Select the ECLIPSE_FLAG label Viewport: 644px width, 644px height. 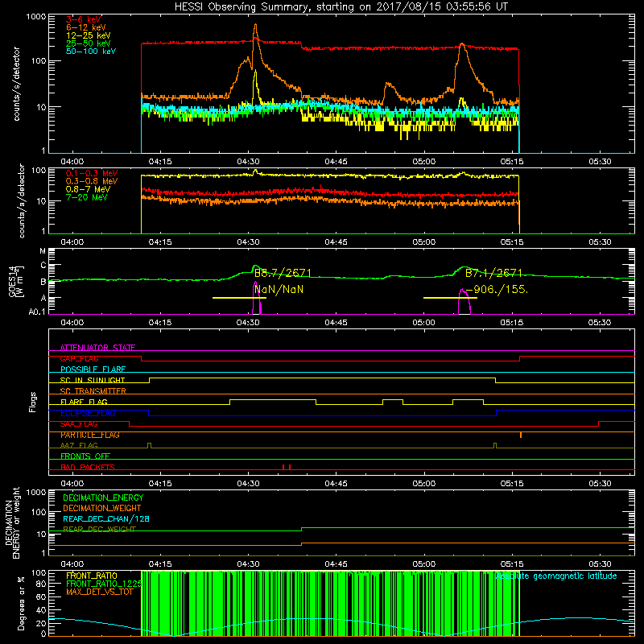[x=88, y=413]
